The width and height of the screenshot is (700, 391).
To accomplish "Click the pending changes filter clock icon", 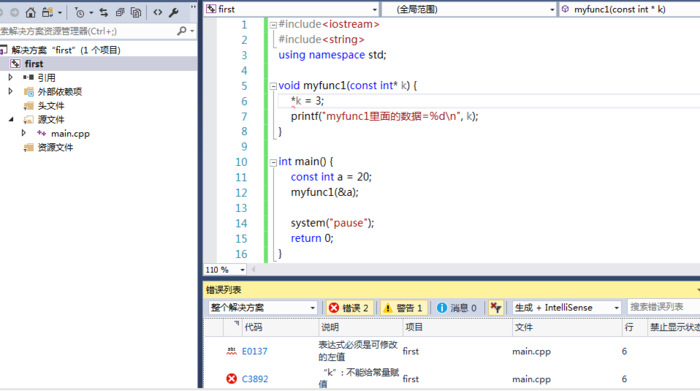I will click(x=79, y=12).
